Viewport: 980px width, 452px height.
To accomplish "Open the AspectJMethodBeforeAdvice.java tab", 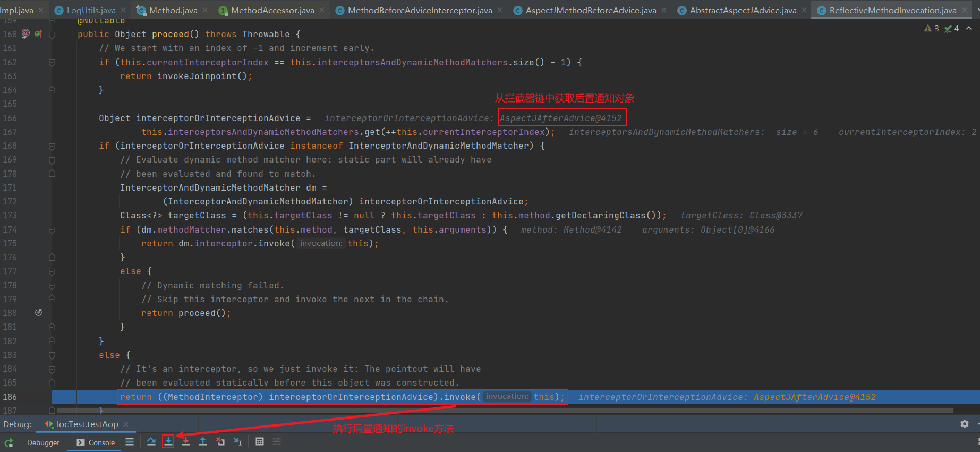I will 591,10.
